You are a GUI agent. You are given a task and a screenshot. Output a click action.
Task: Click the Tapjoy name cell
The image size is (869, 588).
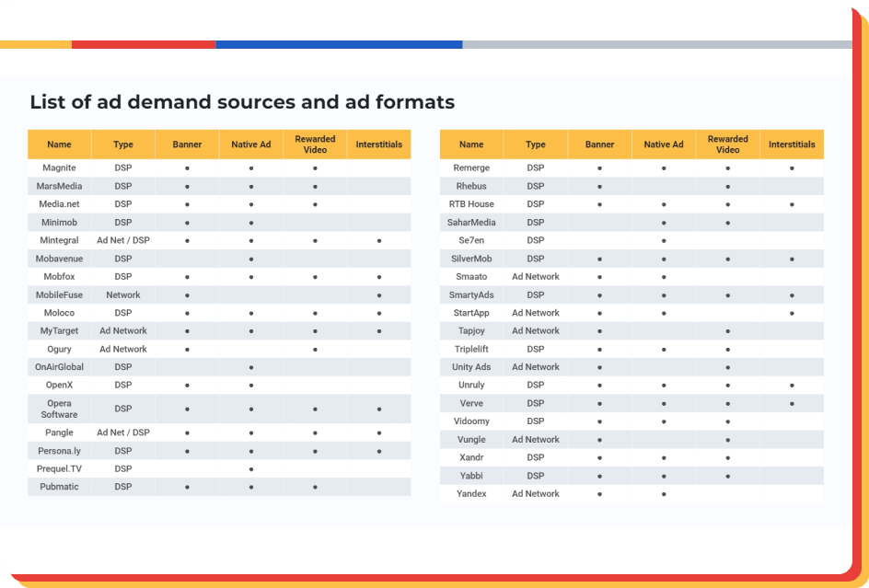(471, 331)
